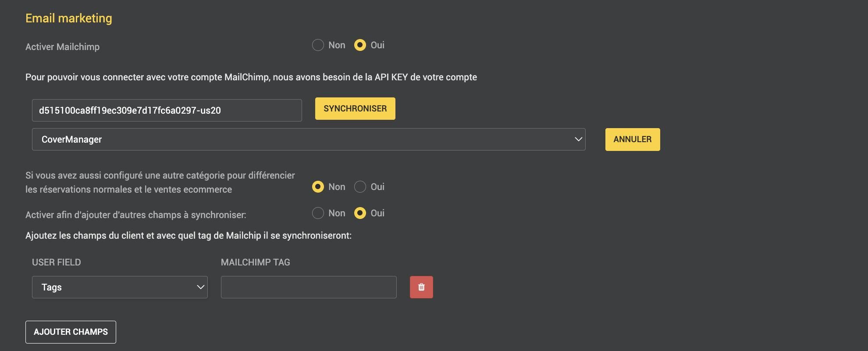Set additional sync fields option to Non

pyautogui.click(x=318, y=213)
